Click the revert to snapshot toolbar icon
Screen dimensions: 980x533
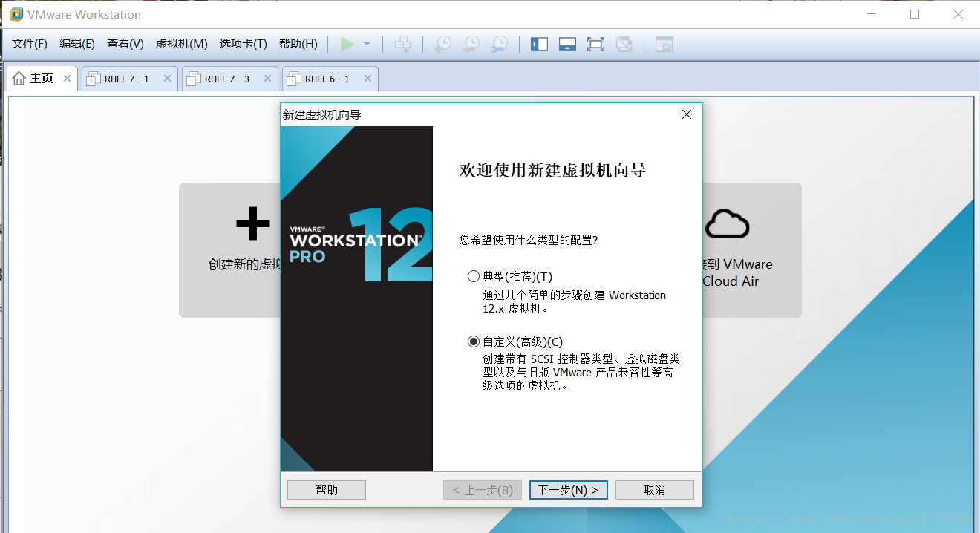[x=471, y=44]
